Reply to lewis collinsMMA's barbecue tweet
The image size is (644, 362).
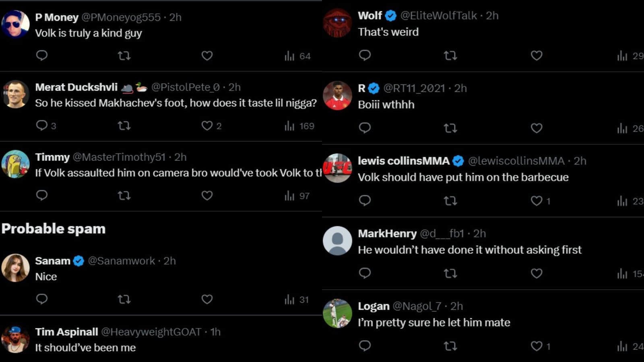[365, 201]
